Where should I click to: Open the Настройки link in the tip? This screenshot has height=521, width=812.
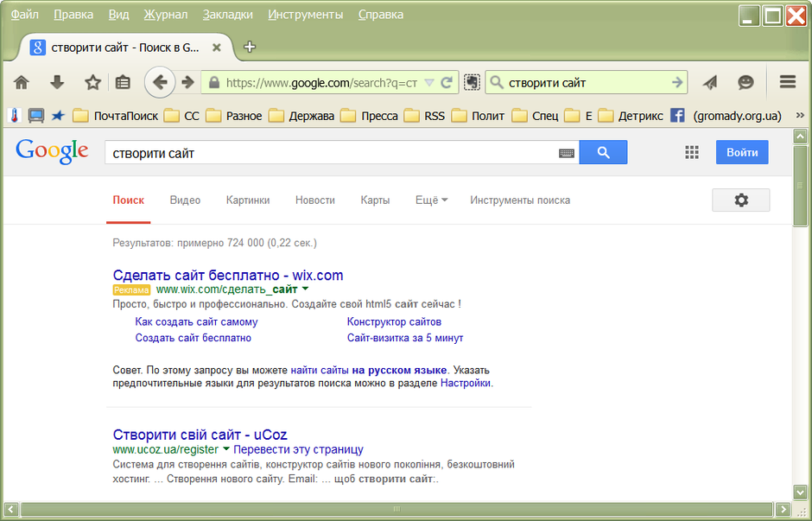pos(466,384)
